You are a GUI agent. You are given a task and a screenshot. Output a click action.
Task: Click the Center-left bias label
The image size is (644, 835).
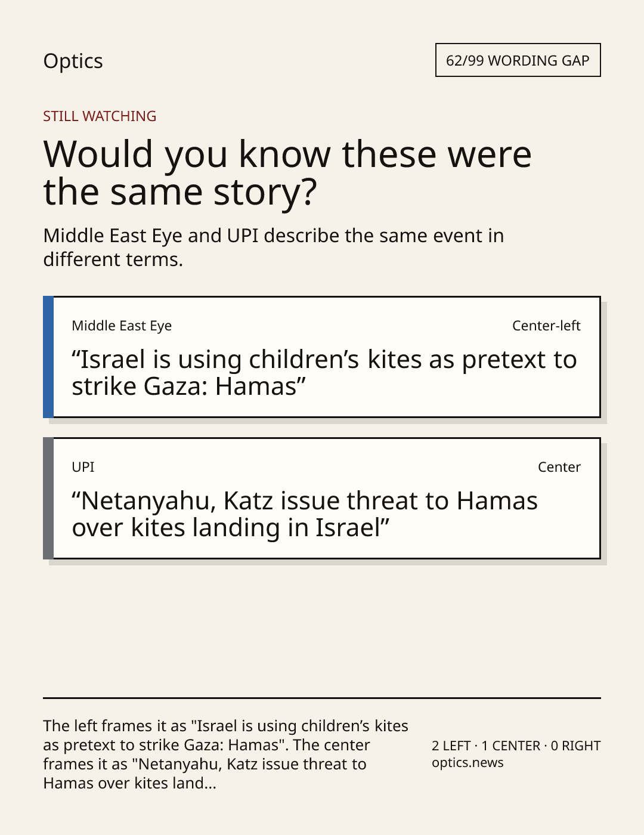(546, 326)
